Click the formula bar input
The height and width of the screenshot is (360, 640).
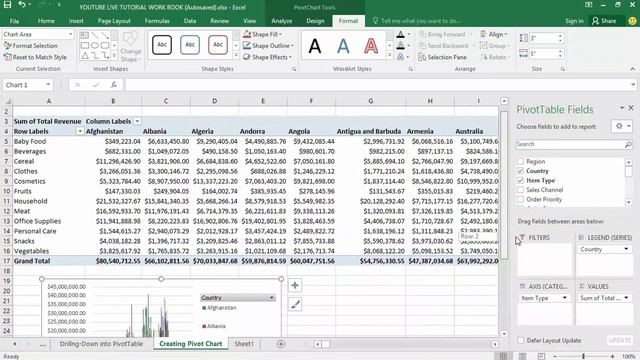pyautogui.click(x=378, y=85)
